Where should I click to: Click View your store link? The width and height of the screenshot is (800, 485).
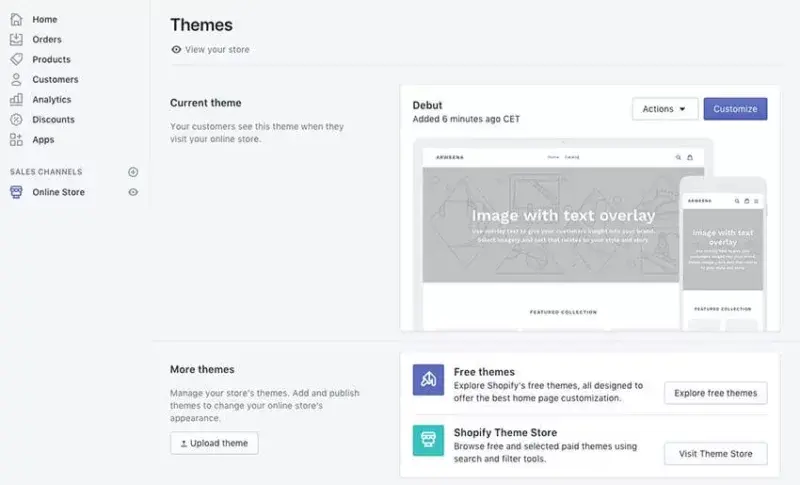pyautogui.click(x=217, y=49)
